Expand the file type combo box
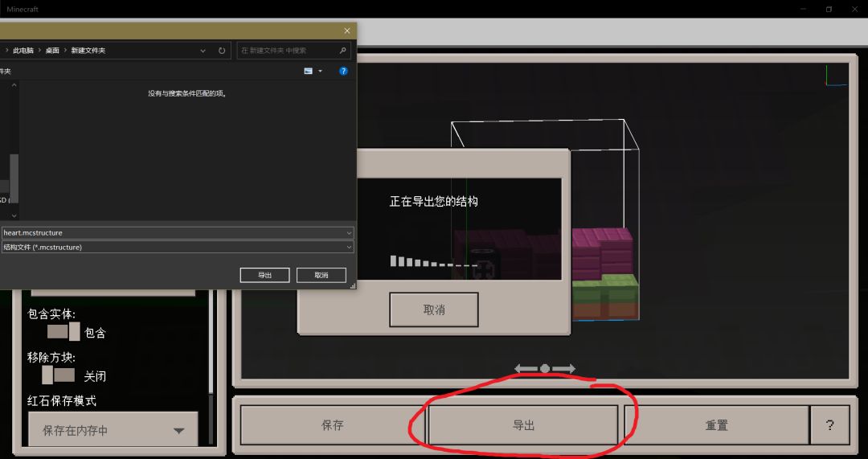The image size is (868, 459). click(x=178, y=247)
